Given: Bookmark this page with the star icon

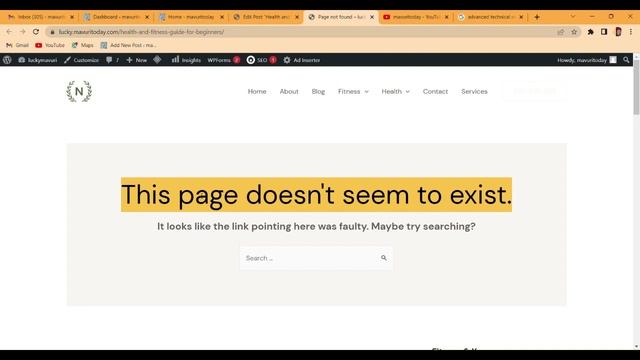Looking at the screenshot, I should click(574, 32).
